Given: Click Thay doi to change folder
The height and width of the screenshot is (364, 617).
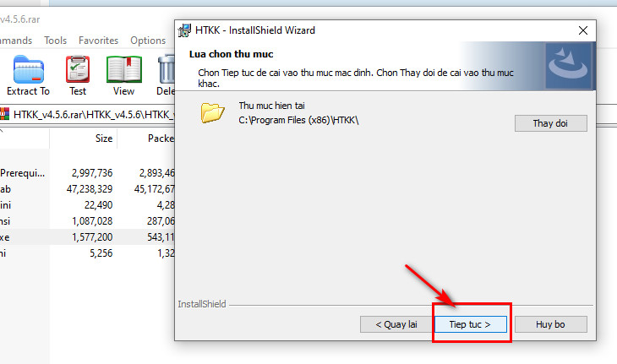Looking at the screenshot, I should pos(550,123).
